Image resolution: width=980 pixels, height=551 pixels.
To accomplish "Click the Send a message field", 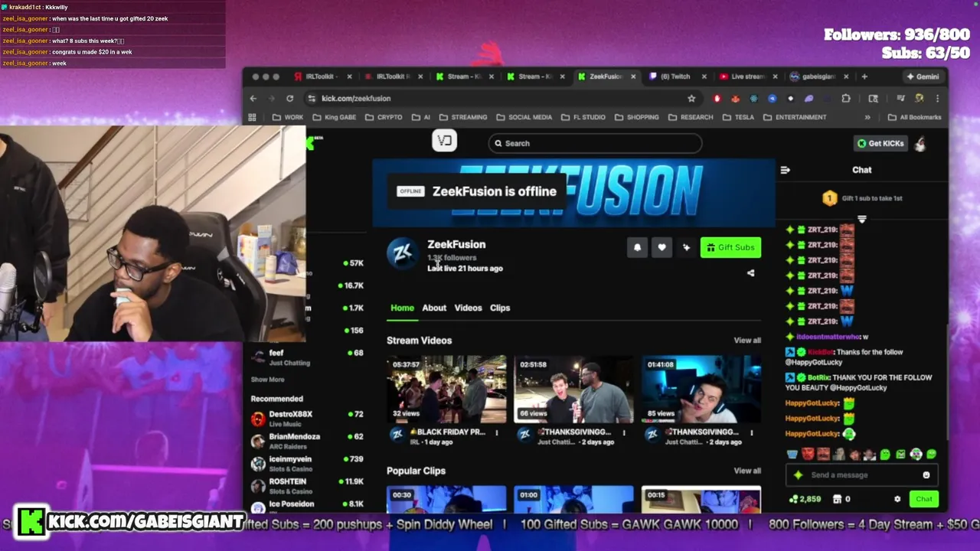I will [862, 475].
